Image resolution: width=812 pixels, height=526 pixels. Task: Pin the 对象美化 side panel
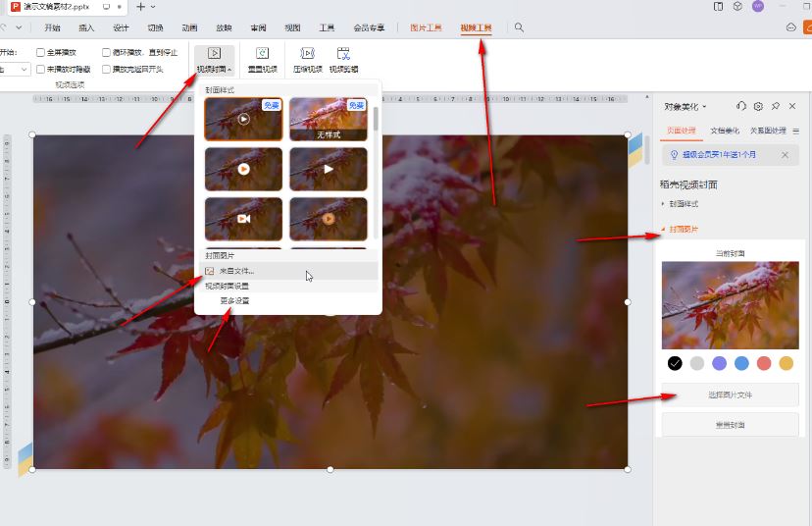[x=775, y=106]
